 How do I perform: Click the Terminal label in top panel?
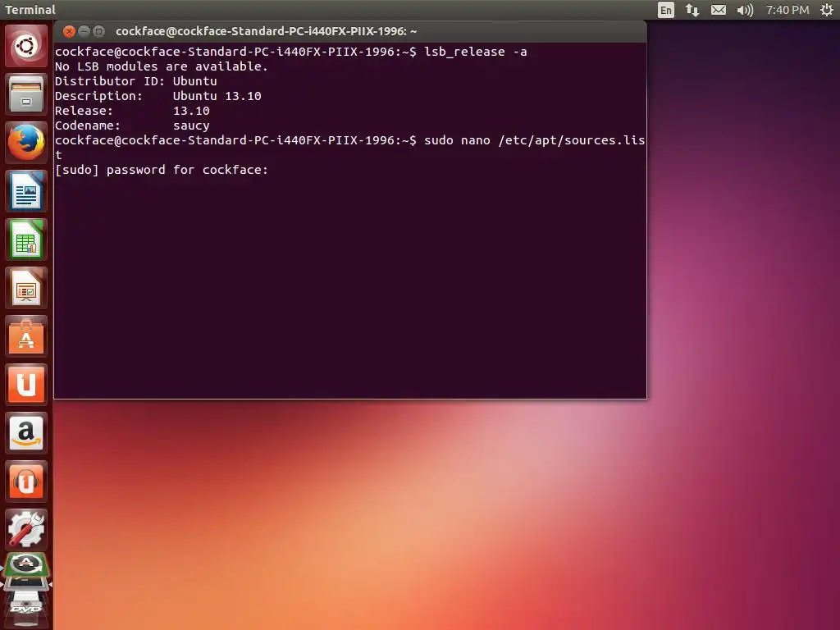pos(30,10)
